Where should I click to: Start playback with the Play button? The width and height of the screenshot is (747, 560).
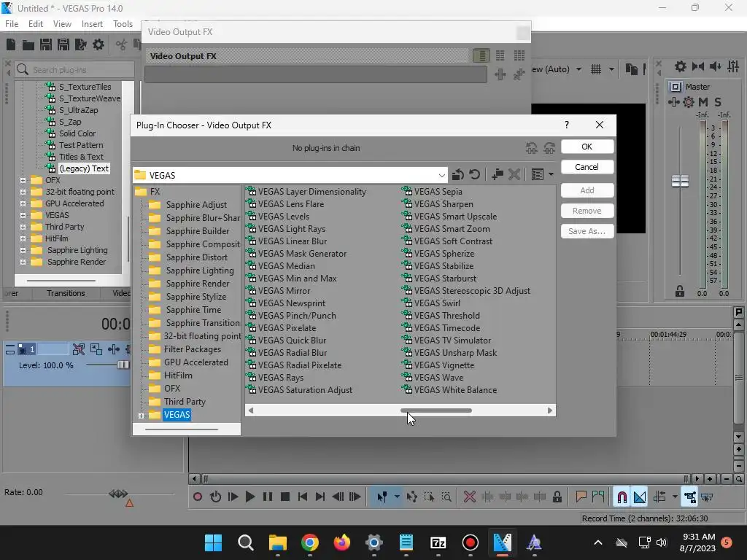click(249, 497)
